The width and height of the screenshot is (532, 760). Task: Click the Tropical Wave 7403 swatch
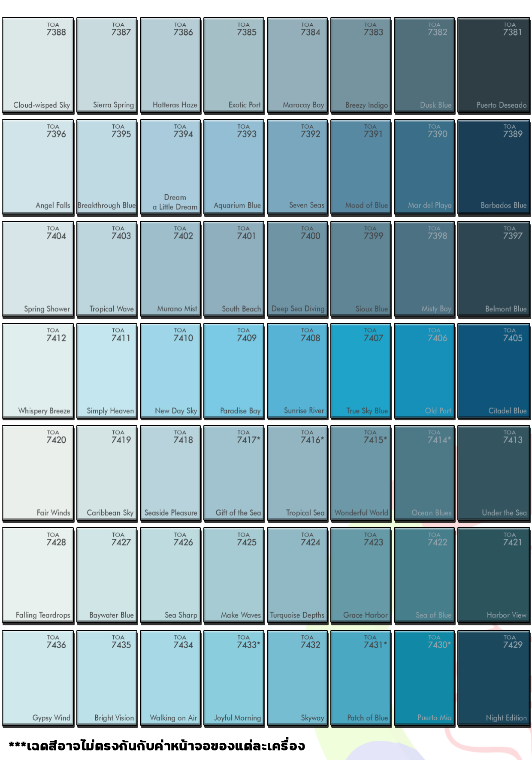point(107,269)
